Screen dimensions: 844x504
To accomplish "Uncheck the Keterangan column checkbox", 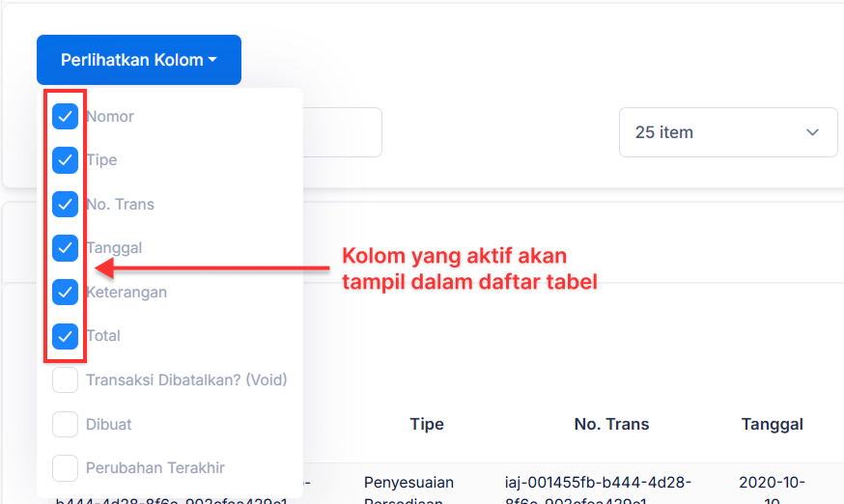I will coord(65,292).
